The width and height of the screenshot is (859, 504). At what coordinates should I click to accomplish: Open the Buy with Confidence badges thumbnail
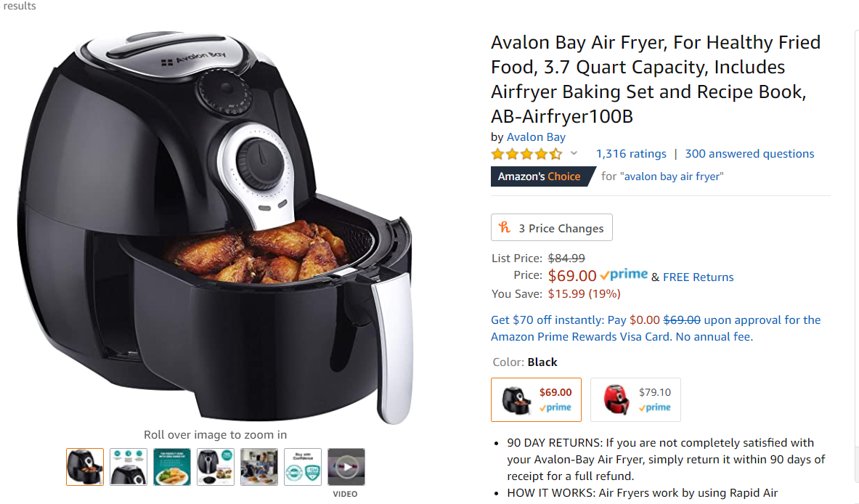(x=303, y=466)
